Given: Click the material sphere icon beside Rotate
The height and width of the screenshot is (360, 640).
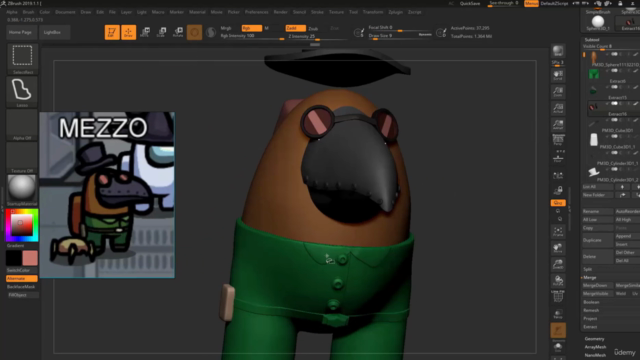Looking at the screenshot, I should [x=194, y=32].
